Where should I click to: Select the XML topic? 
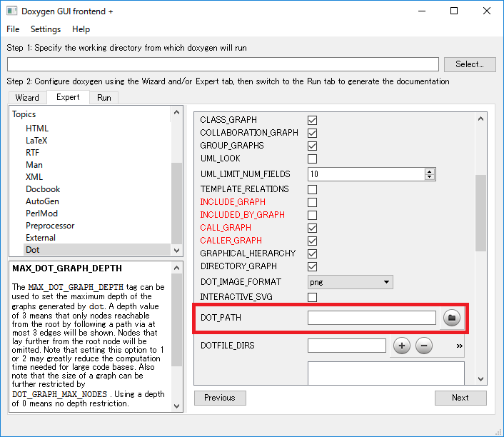34,177
